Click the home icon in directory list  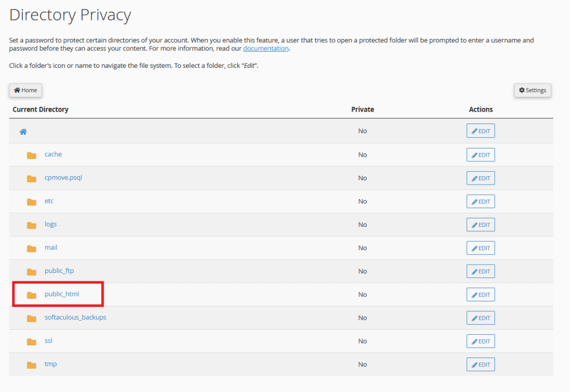pos(23,132)
